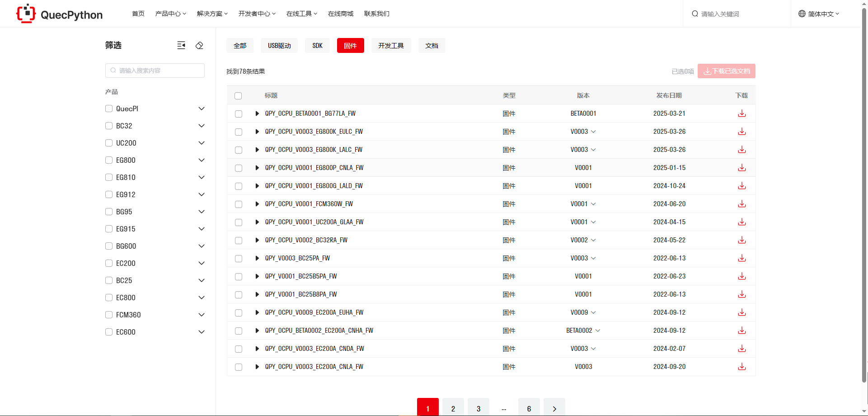Click the 下载已选文档 button
The height and width of the screenshot is (416, 868).
pyautogui.click(x=727, y=71)
